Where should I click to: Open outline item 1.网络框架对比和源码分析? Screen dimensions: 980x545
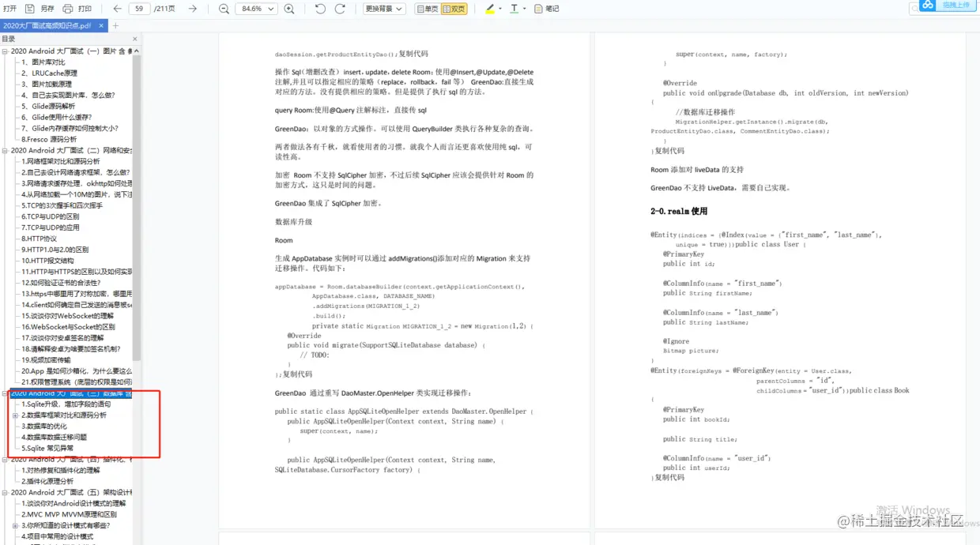[61, 161]
